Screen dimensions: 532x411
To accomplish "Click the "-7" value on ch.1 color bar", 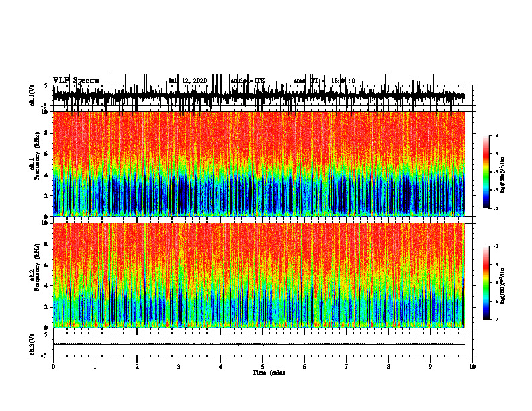I will (495, 208).
